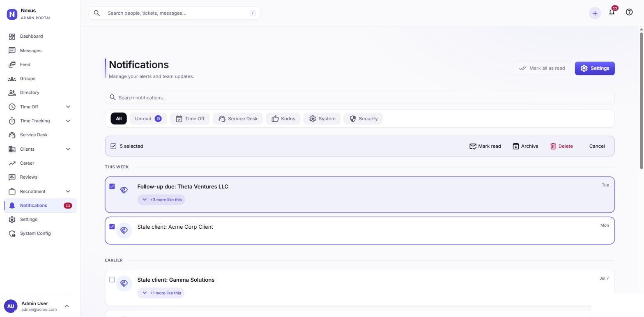This screenshot has width=644, height=317.
Task: Focus the Search notifications field
Action: pyautogui.click(x=360, y=98)
